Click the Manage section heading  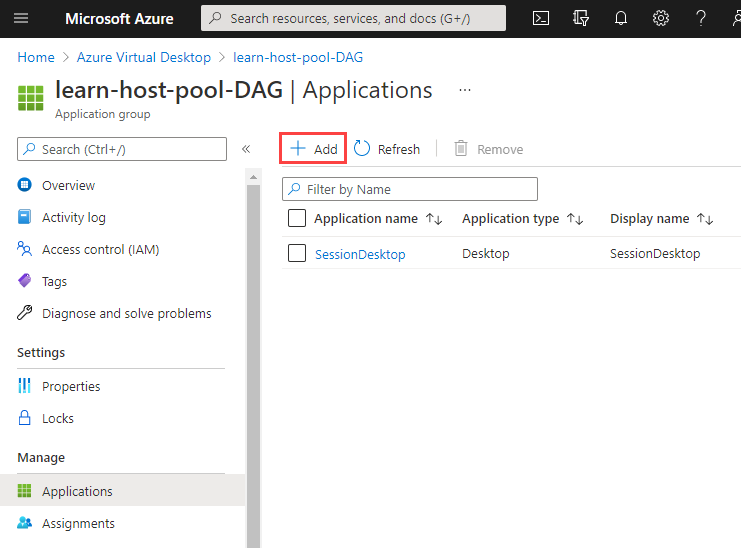(41, 457)
